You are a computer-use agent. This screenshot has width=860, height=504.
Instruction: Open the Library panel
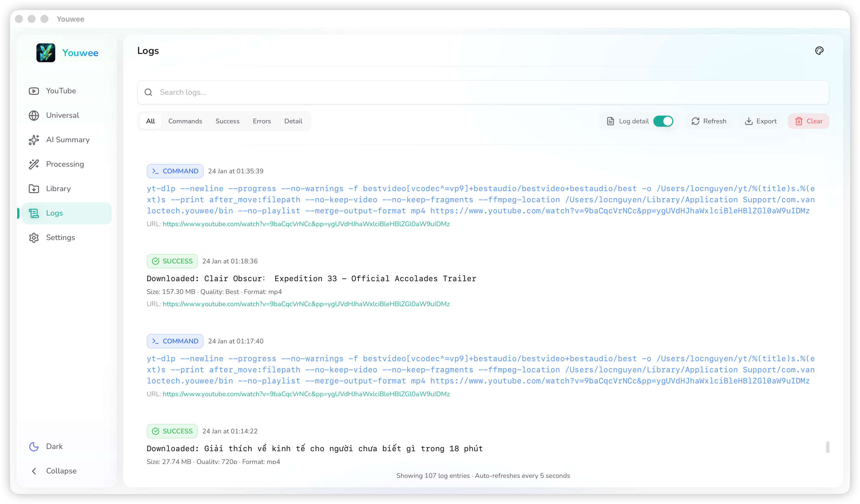pyautogui.click(x=59, y=188)
